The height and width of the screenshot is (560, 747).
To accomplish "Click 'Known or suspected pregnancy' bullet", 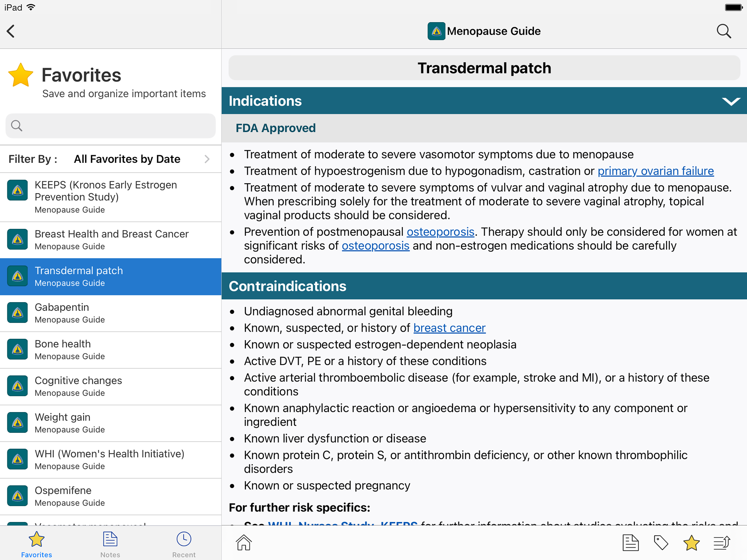I will (x=327, y=485).
